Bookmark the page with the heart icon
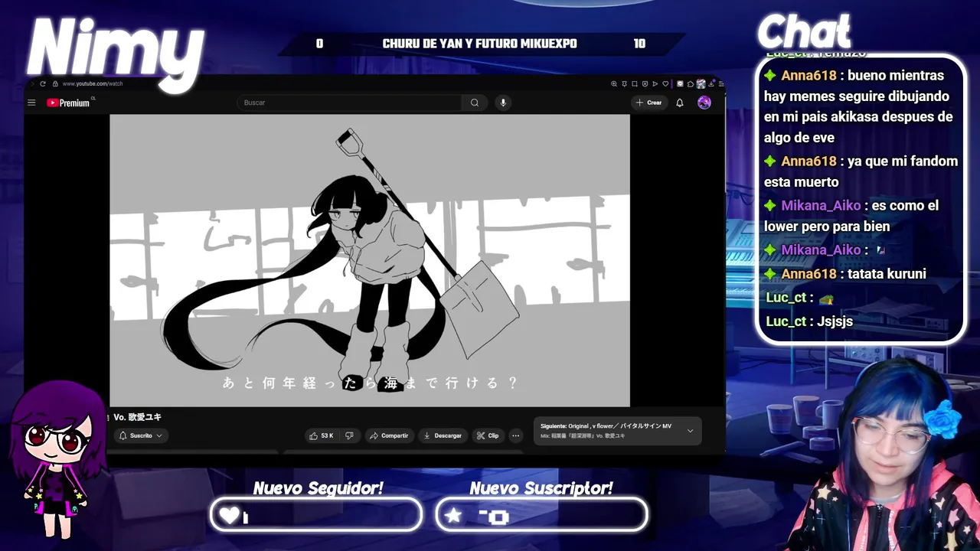 coord(665,83)
